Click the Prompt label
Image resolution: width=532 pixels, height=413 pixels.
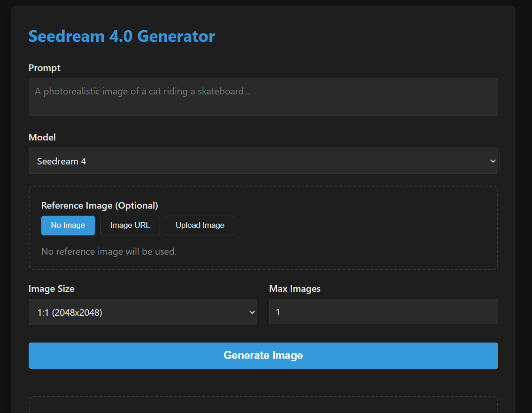[45, 68]
